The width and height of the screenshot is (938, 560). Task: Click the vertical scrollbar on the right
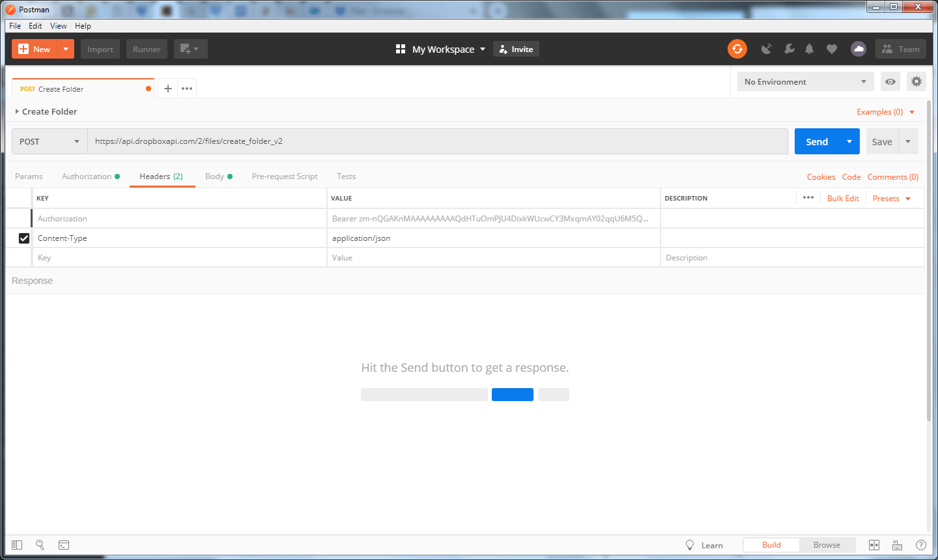click(929, 260)
